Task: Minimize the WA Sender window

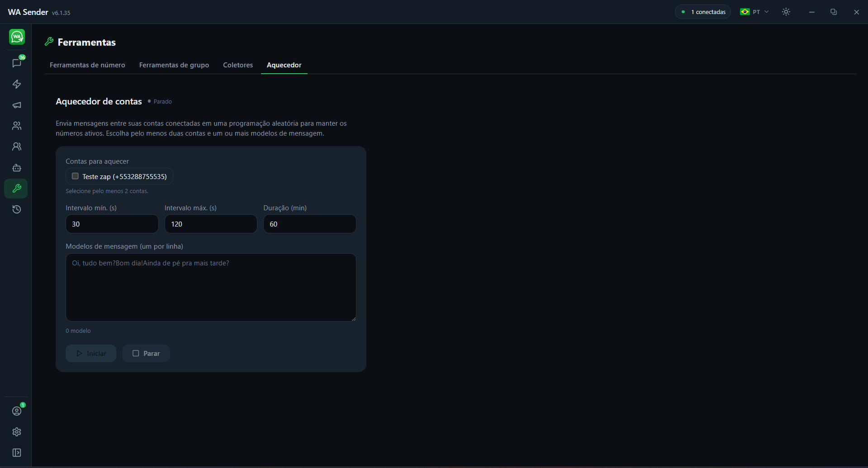Action: tap(812, 12)
